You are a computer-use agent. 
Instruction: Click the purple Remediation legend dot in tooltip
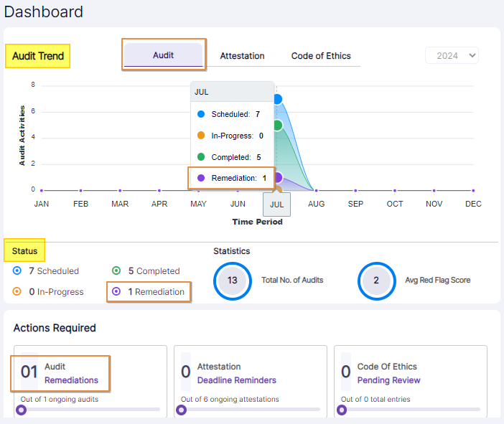coord(201,178)
